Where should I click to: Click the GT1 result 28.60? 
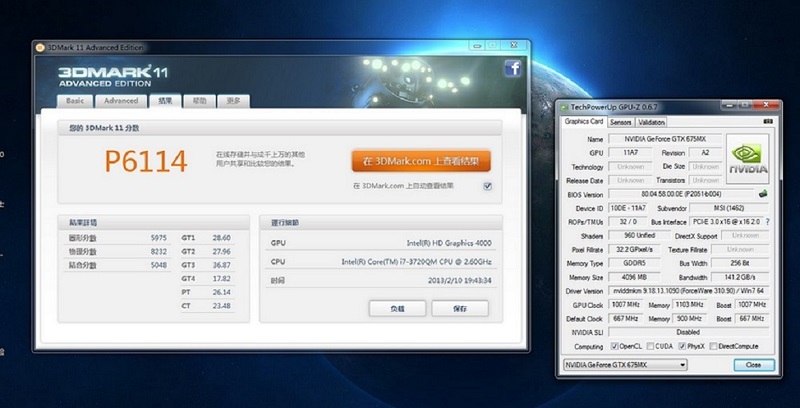(221, 238)
